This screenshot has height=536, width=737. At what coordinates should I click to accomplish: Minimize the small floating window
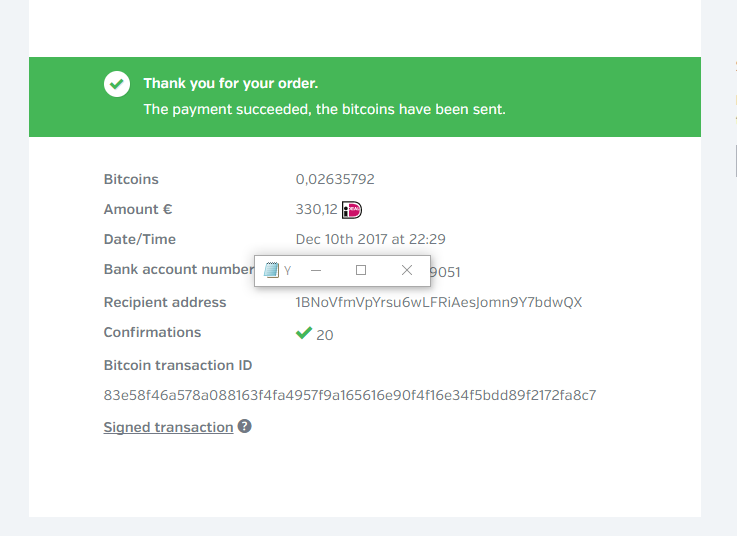tap(316, 270)
